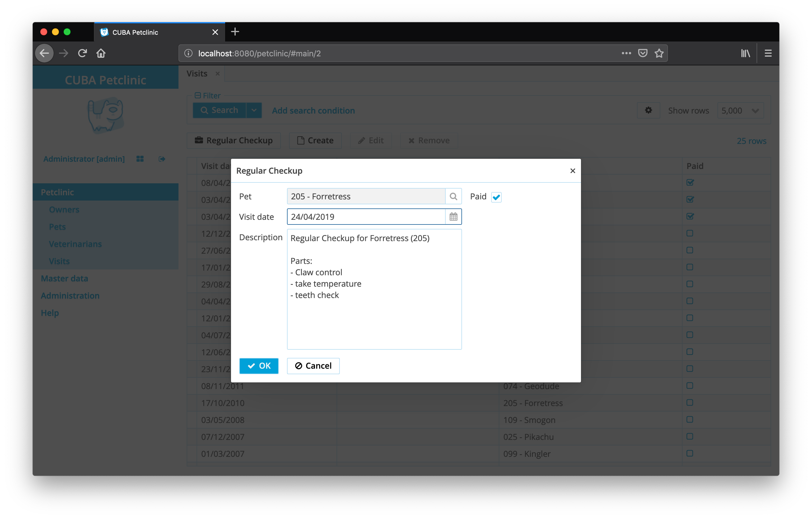Screen dimensions: 812x519
Task: Toggle Paid checkbox for 074 - Geodude row
Action: click(689, 386)
